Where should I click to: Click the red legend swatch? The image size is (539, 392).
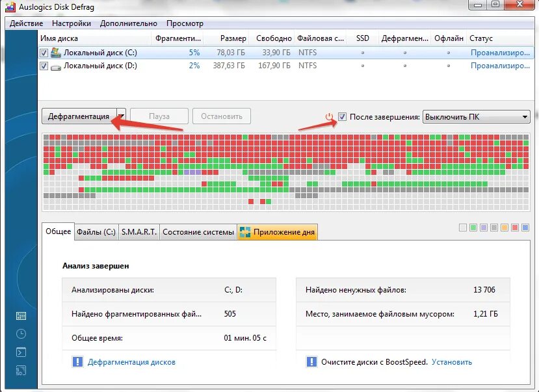pyautogui.click(x=514, y=228)
